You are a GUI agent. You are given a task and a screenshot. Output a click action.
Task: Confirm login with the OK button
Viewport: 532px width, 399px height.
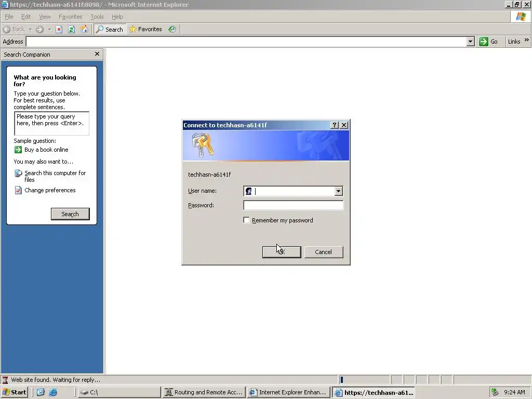tap(282, 252)
